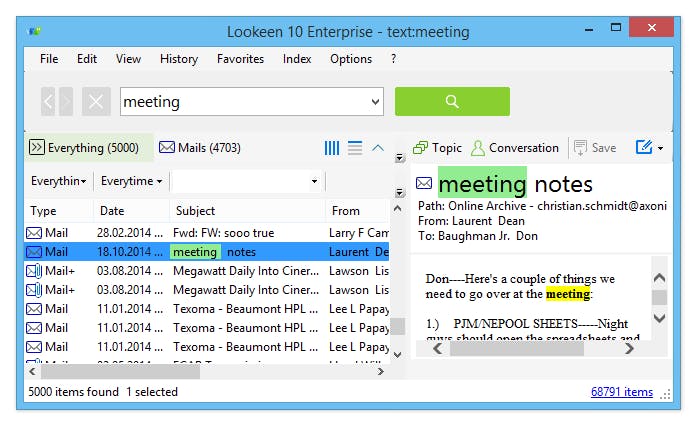The image size is (696, 425).
Task: Click preview horizontal scroll left arrow
Action: pyautogui.click(x=437, y=349)
